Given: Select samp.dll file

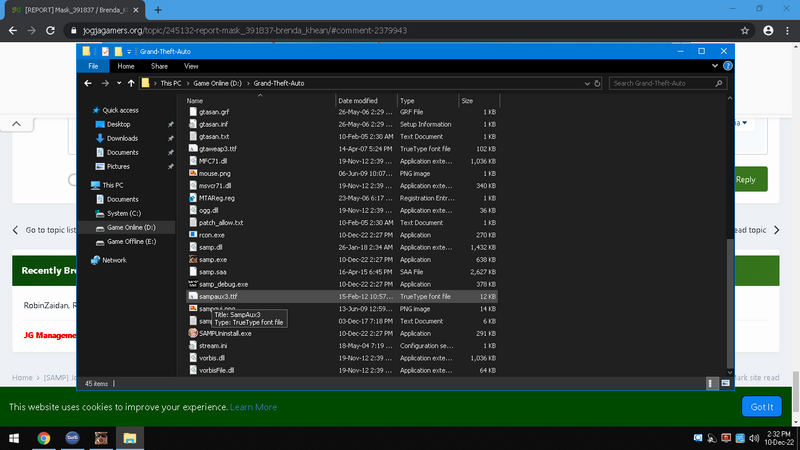Looking at the screenshot, I should (210, 247).
